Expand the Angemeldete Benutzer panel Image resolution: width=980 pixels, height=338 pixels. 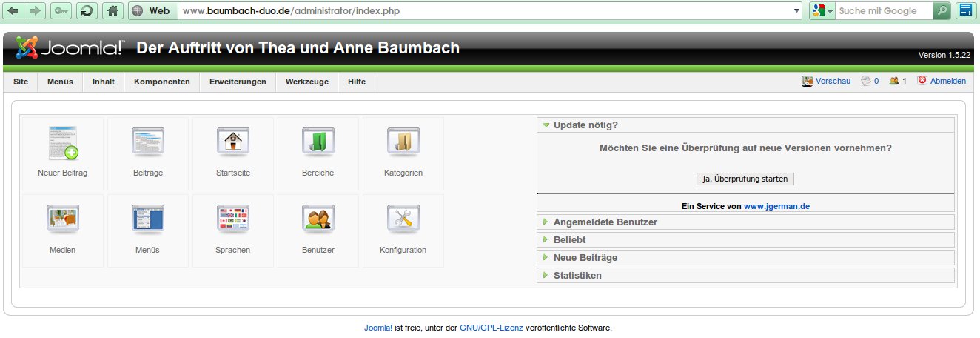605,222
